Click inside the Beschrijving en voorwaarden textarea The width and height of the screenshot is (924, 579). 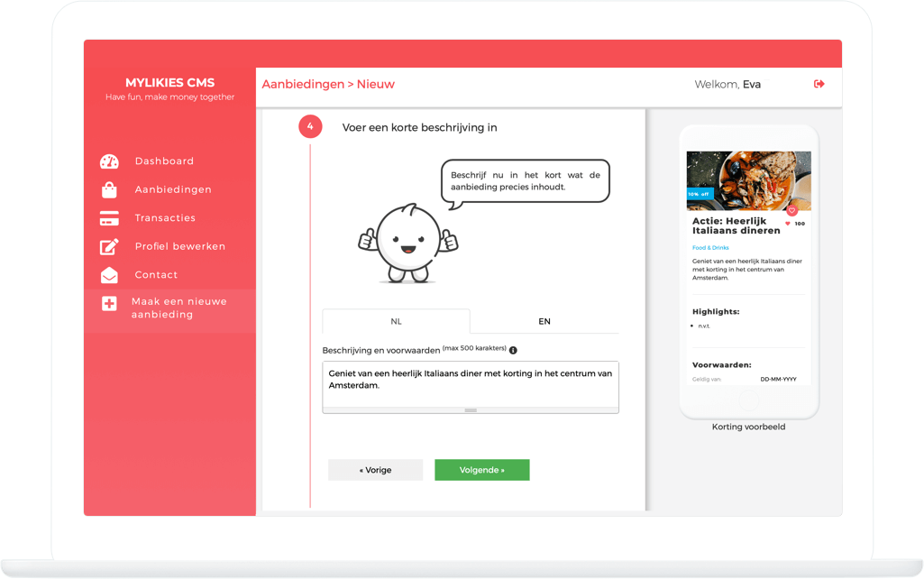(x=471, y=384)
